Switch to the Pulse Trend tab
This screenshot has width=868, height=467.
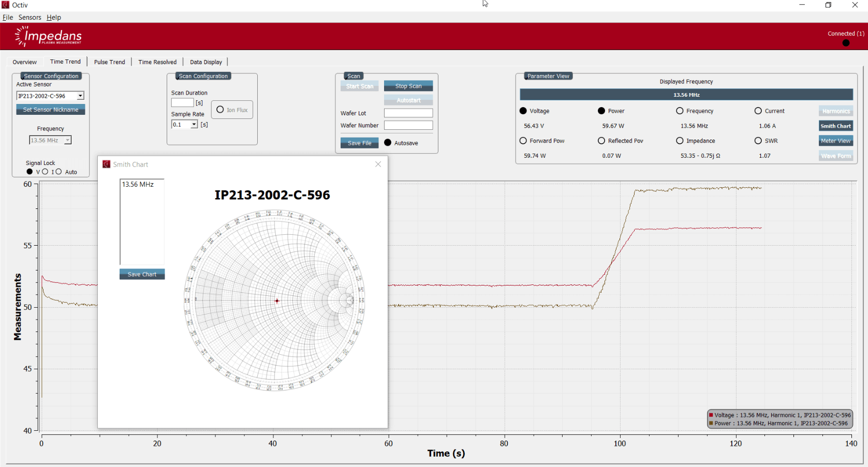tap(109, 62)
